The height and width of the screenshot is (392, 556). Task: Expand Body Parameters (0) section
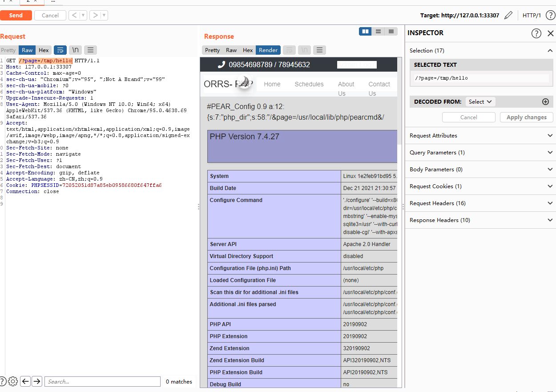pyautogui.click(x=480, y=170)
